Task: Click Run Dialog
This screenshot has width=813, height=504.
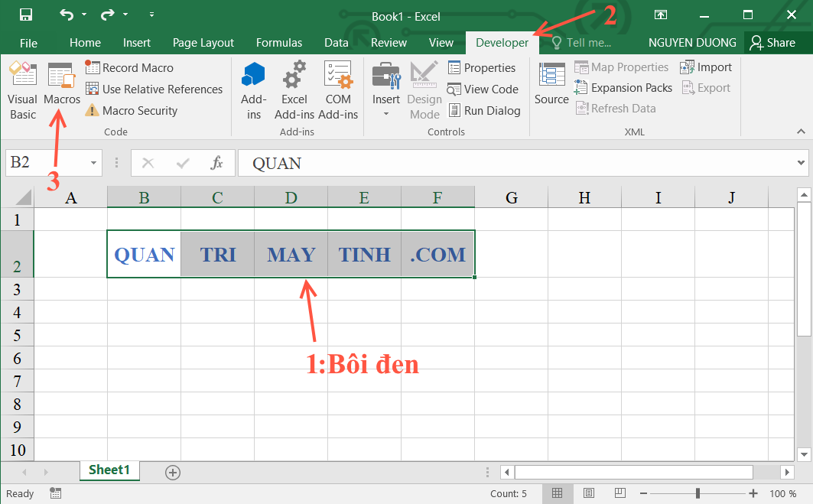Action: pyautogui.click(x=484, y=110)
